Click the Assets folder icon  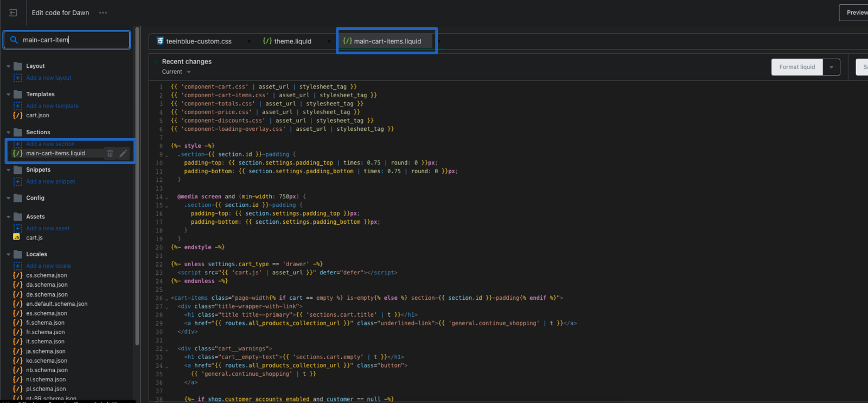pyautogui.click(x=18, y=216)
